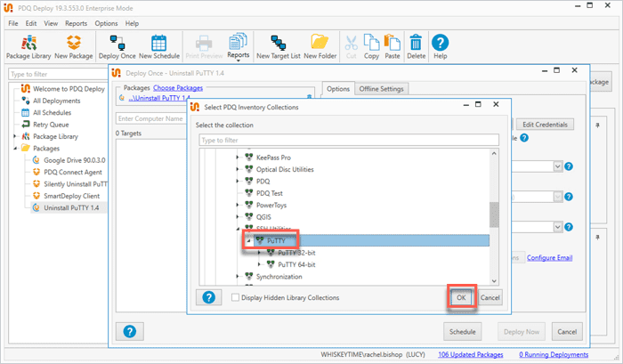The height and width of the screenshot is (364, 623).
Task: Click in the collection filter field
Action: pos(349,140)
